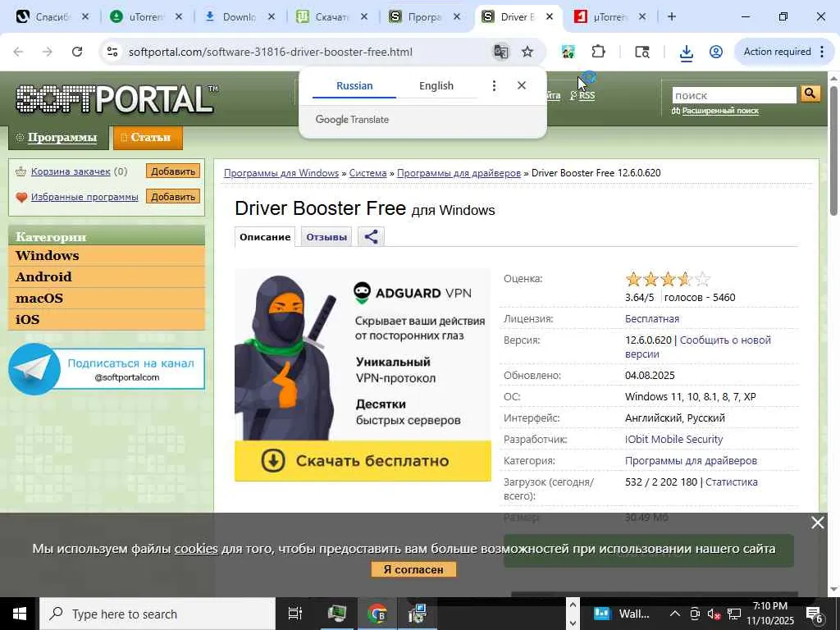Select English in Translate popup
The image size is (840, 630).
pyautogui.click(x=436, y=85)
